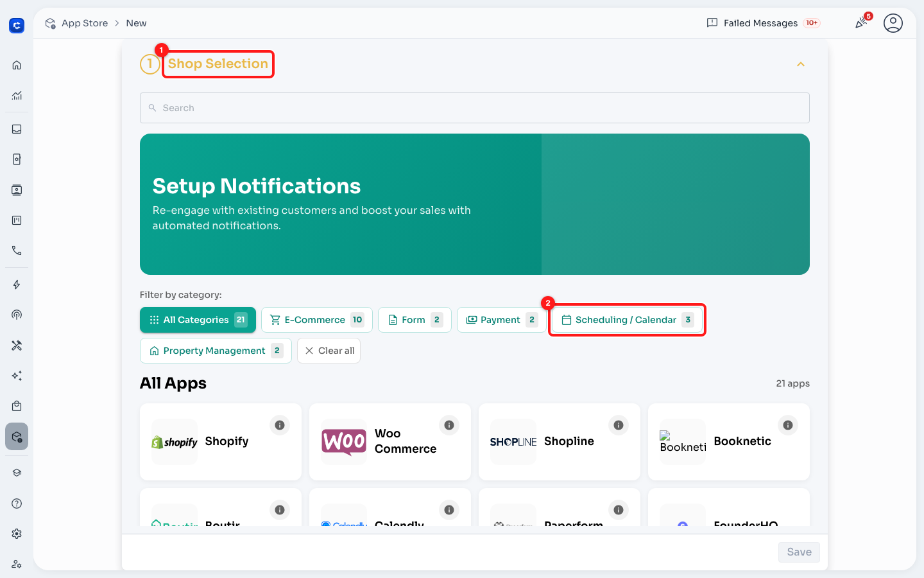Click the 21 apps count text

click(x=792, y=383)
